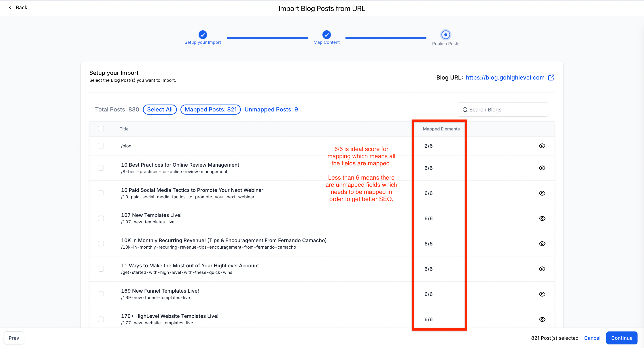Viewport: 644px width, 348px height.
Task: Click the blue Continue button
Action: pos(621,338)
